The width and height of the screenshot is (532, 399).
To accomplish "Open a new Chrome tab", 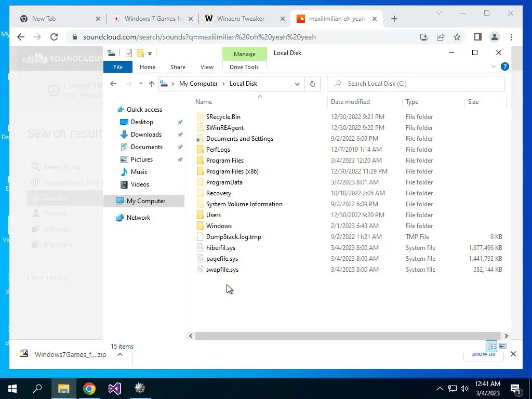I will [x=394, y=19].
